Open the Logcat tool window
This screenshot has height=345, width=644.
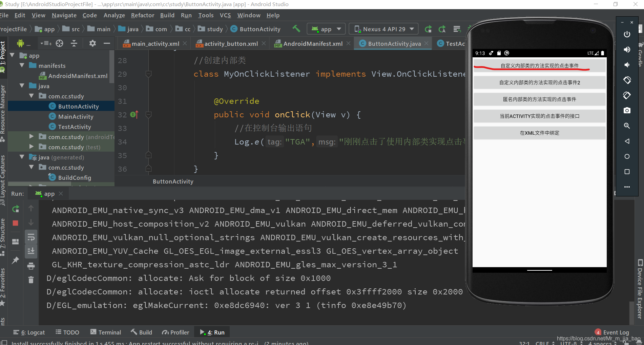point(29,332)
